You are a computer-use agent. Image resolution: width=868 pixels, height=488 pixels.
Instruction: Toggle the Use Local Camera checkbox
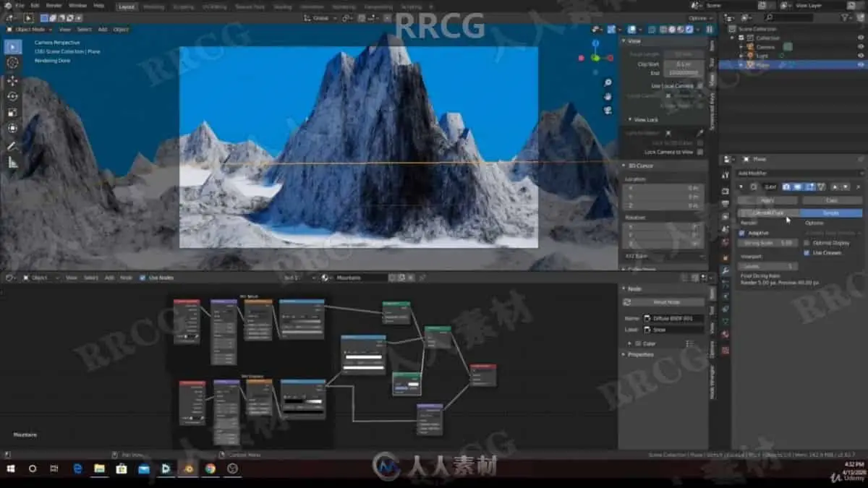point(700,86)
